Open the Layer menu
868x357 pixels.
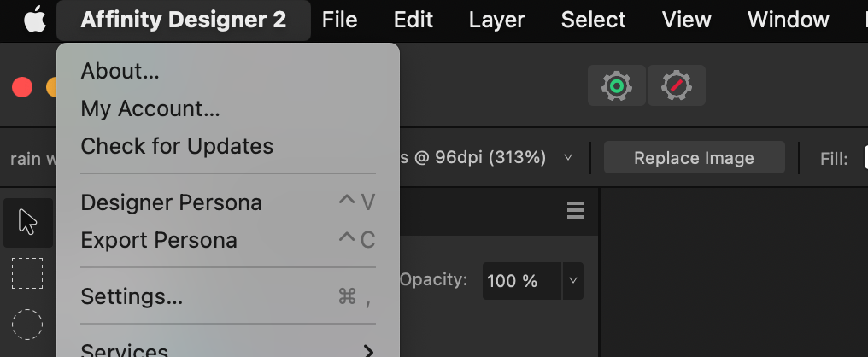click(x=496, y=20)
